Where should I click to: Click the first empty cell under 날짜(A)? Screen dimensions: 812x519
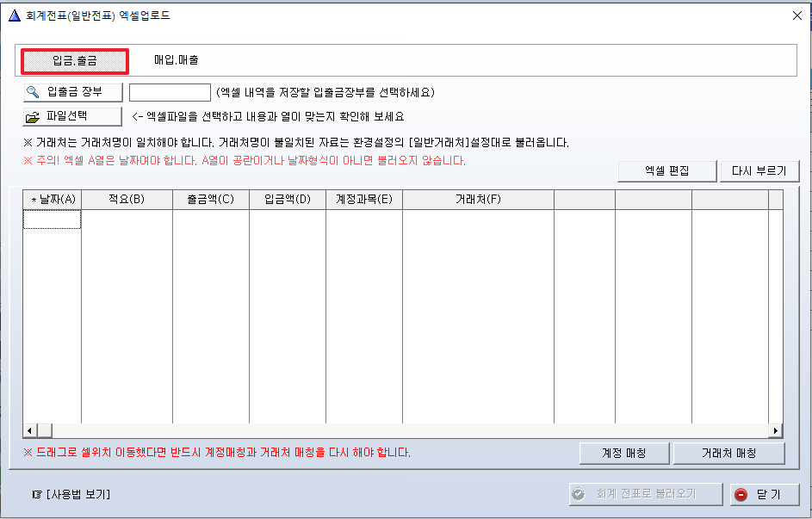pyautogui.click(x=53, y=219)
